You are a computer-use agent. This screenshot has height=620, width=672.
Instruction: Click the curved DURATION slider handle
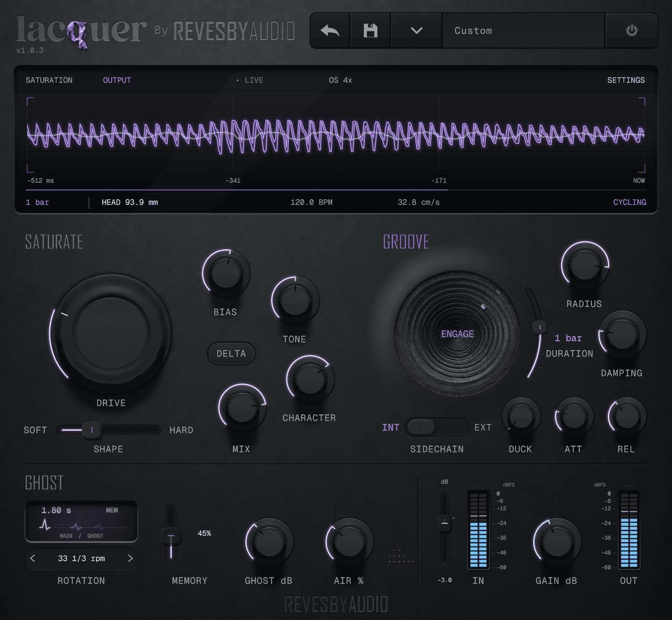click(x=540, y=327)
